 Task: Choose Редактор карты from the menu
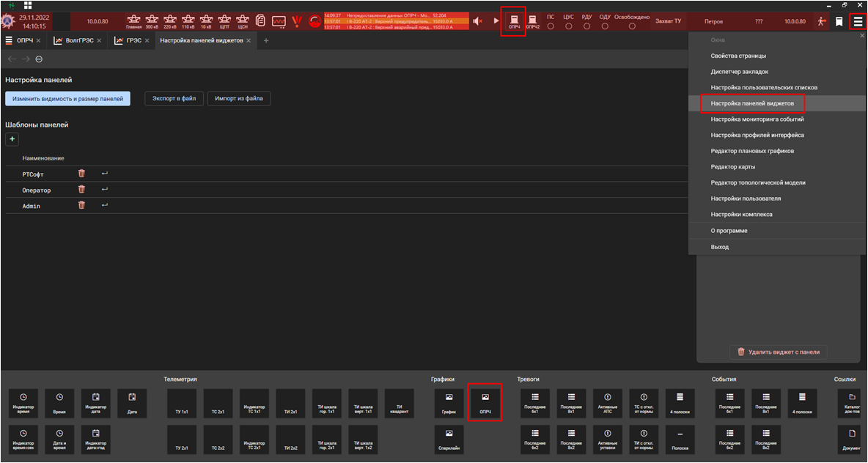coord(735,167)
